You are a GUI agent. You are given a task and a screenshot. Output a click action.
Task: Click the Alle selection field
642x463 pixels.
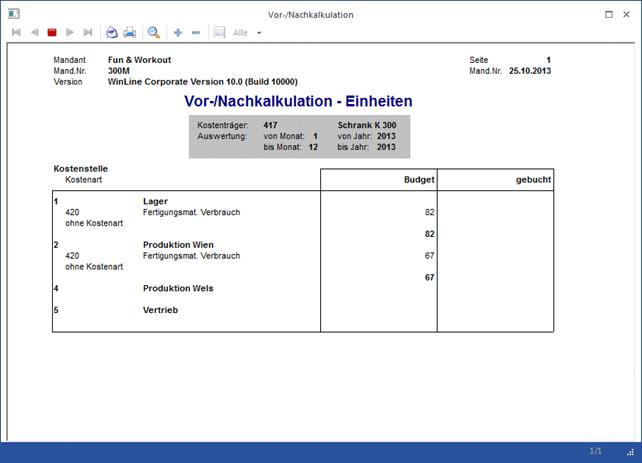(x=240, y=33)
